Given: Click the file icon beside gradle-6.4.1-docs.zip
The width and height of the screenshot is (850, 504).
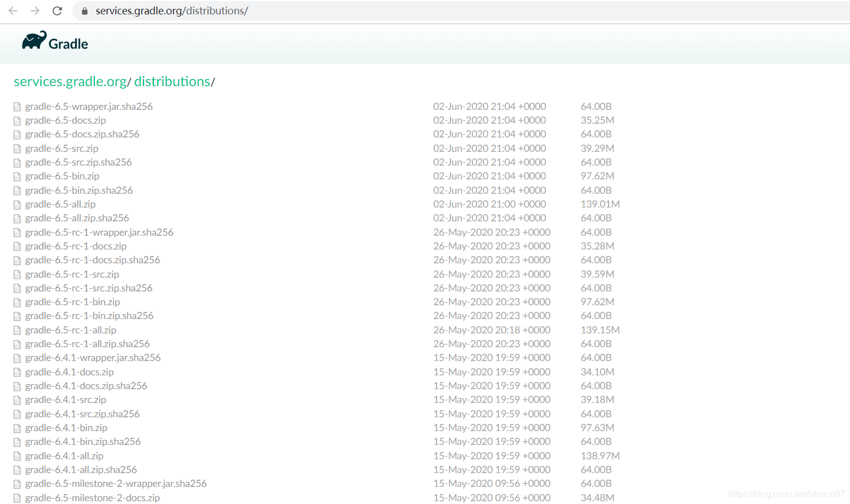Looking at the screenshot, I should point(17,372).
